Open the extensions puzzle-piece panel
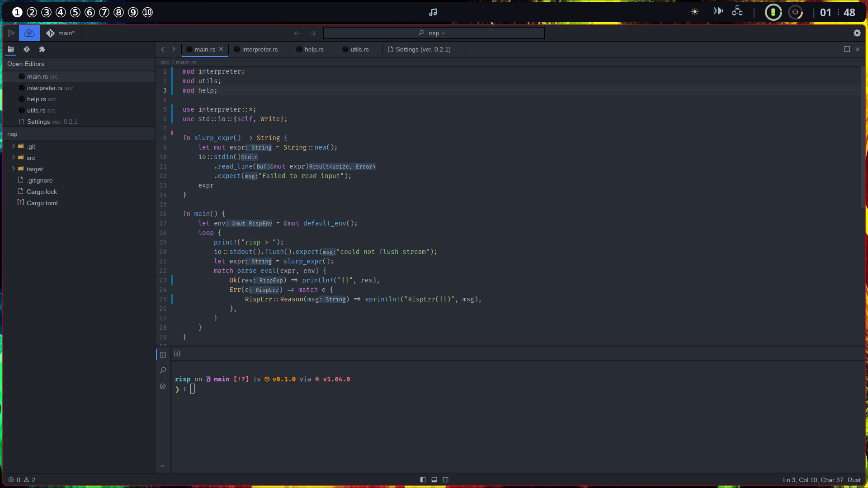The height and width of the screenshot is (488, 868). pyautogui.click(x=42, y=49)
